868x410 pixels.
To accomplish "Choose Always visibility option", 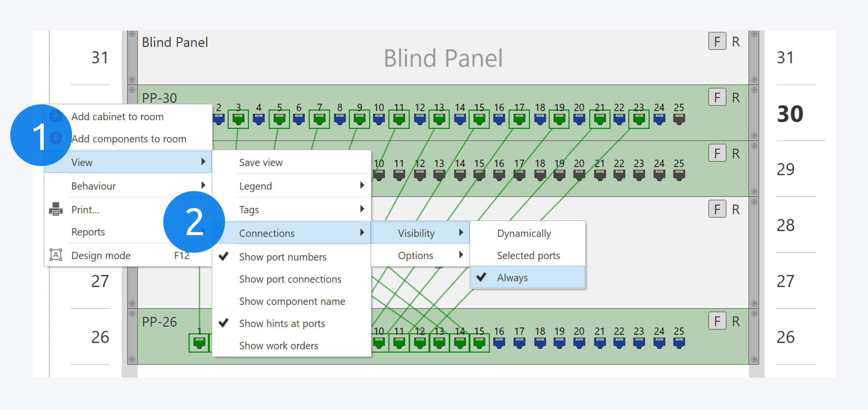I will (512, 278).
